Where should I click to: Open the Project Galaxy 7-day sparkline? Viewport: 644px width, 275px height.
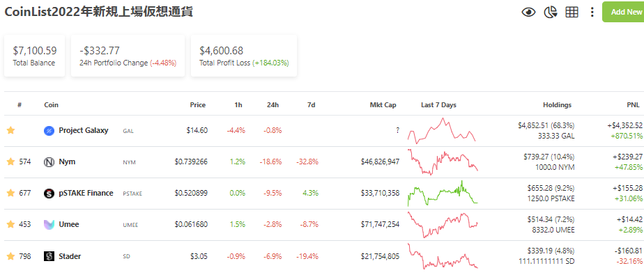tap(441, 130)
